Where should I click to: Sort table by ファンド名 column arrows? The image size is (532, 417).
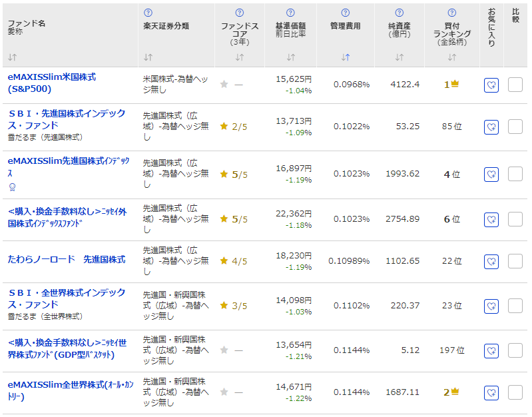(x=13, y=57)
